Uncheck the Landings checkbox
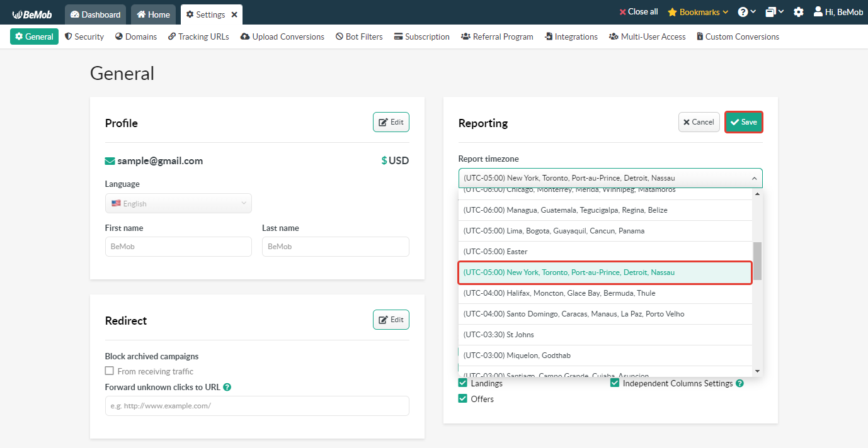The height and width of the screenshot is (448, 868). (463, 383)
